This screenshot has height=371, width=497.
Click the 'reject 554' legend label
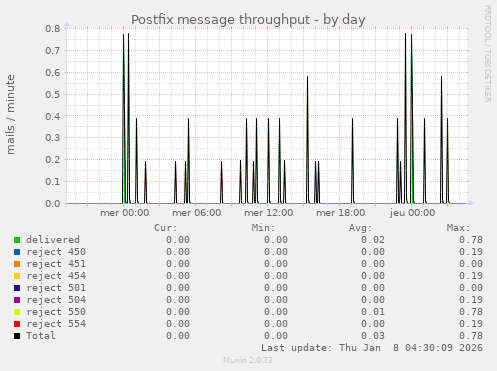56,324
